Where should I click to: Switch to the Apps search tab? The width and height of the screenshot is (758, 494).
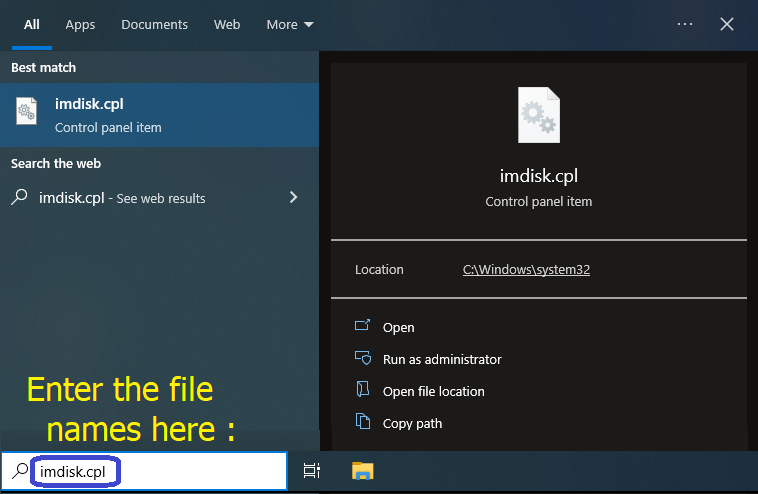[80, 25]
